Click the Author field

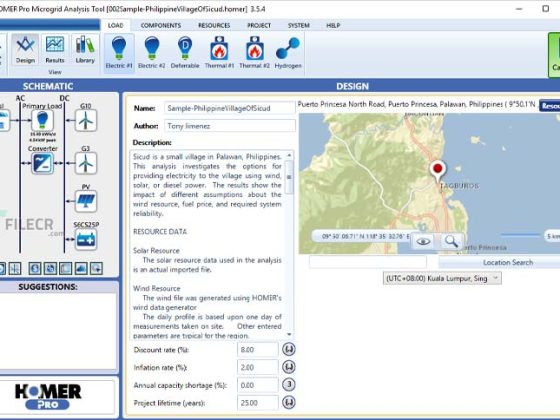click(x=230, y=126)
